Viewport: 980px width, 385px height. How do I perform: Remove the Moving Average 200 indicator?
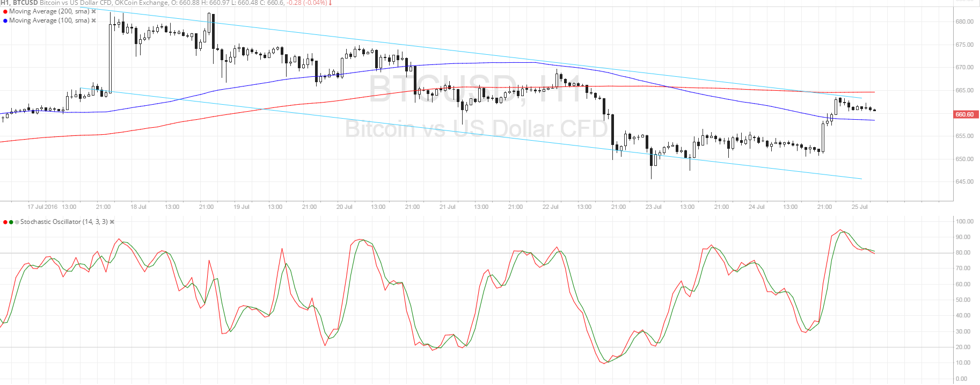pos(94,11)
